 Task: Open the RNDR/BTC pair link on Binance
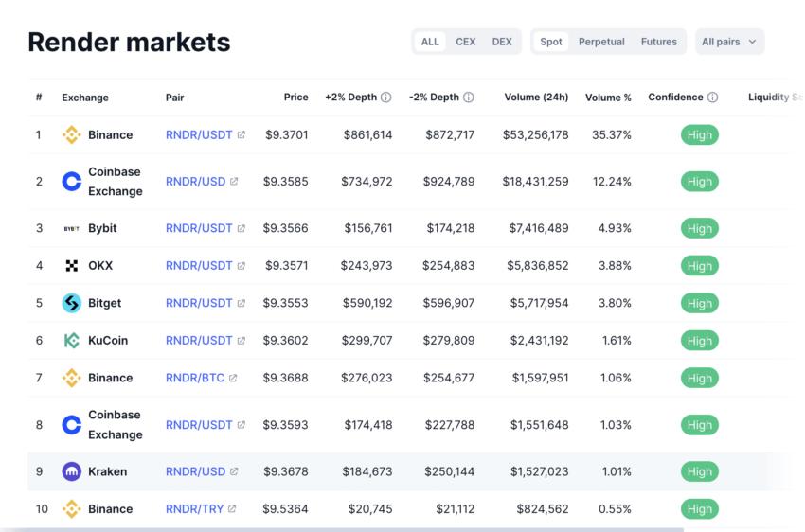click(x=195, y=378)
